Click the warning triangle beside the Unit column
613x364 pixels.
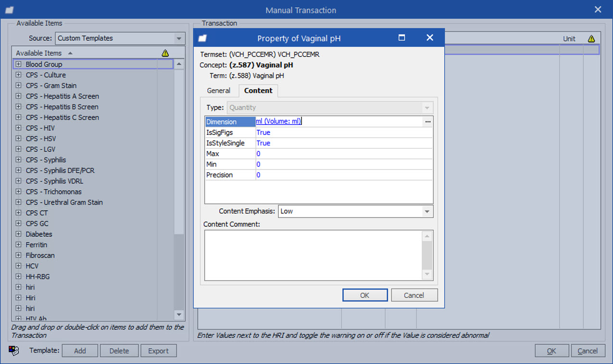tap(591, 38)
